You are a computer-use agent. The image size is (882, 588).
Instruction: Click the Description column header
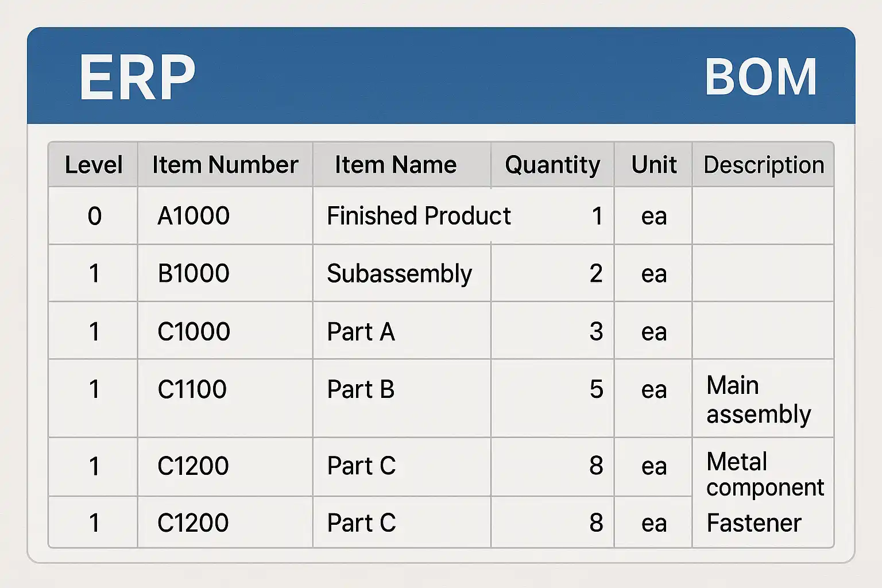click(x=764, y=165)
